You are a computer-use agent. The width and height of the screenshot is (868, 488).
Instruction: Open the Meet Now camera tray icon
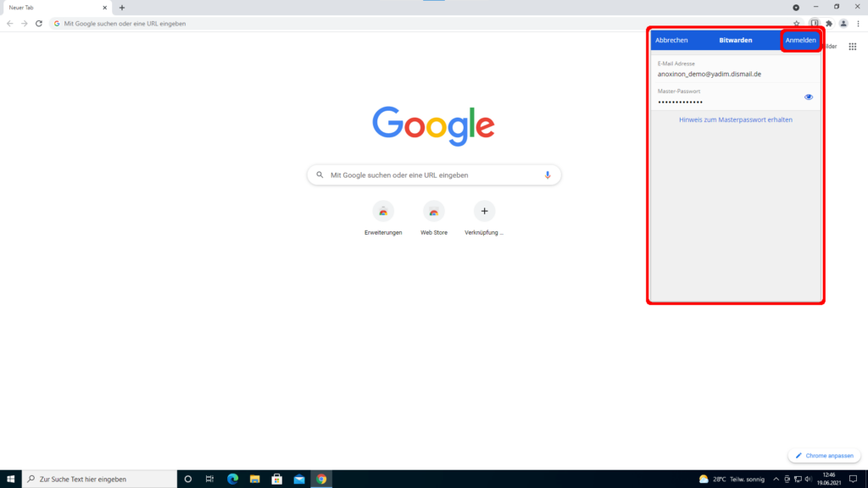787,480
